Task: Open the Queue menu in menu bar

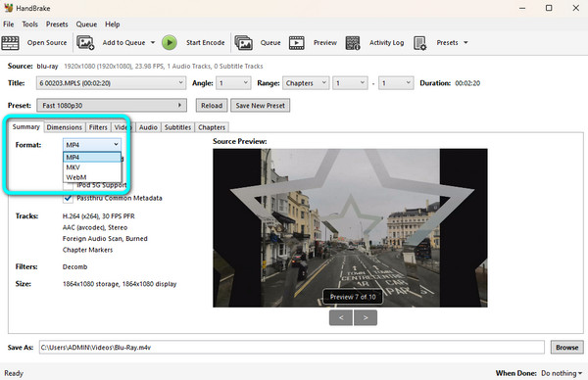Action: click(86, 24)
